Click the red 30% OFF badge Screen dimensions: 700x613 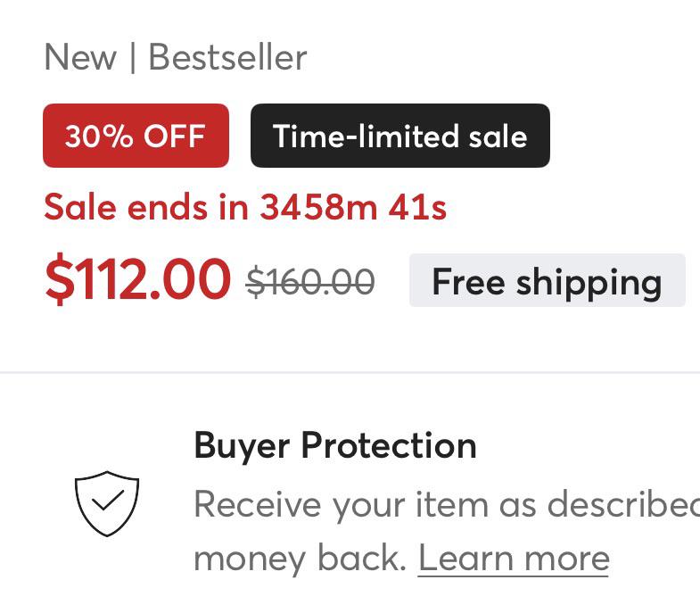pyautogui.click(x=136, y=136)
